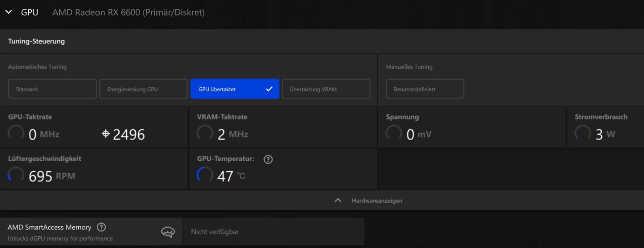This screenshot has height=248, width=644.
Task: Collapse the Hardwareanzeigen panel
Action: pos(338,201)
